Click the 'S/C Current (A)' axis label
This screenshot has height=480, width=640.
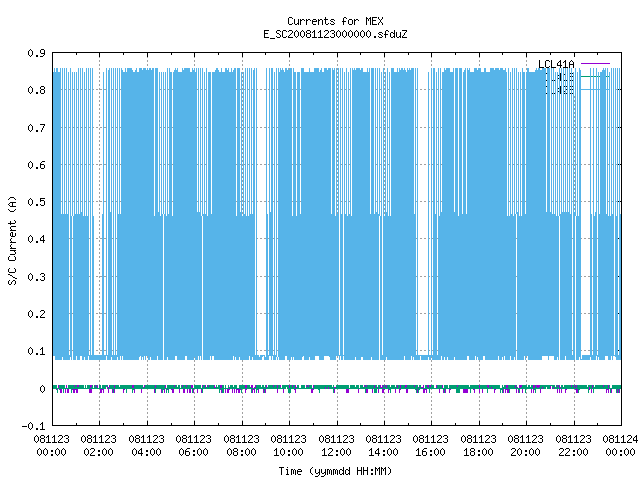click(12, 240)
